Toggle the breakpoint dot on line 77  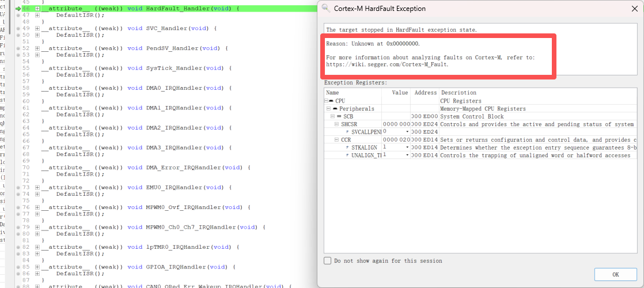(x=18, y=214)
